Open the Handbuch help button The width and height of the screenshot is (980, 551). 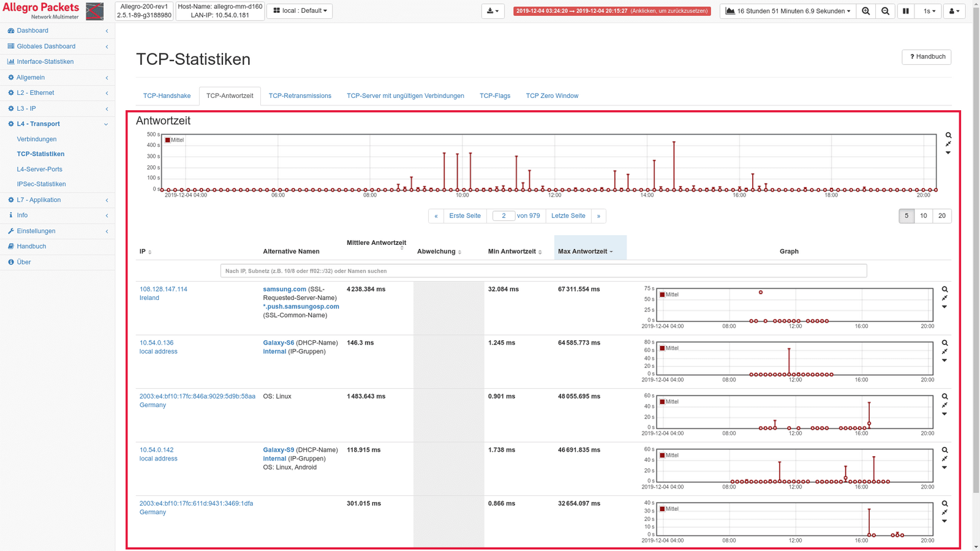(927, 57)
